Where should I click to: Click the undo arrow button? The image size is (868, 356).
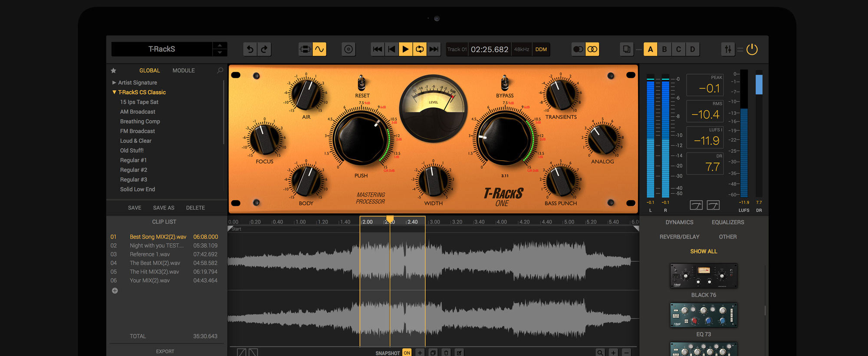click(x=250, y=49)
